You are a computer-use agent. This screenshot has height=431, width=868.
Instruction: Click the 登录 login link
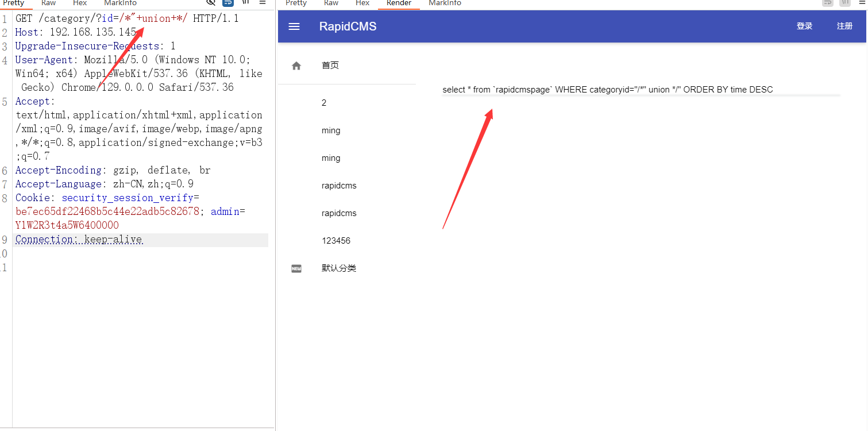point(804,26)
